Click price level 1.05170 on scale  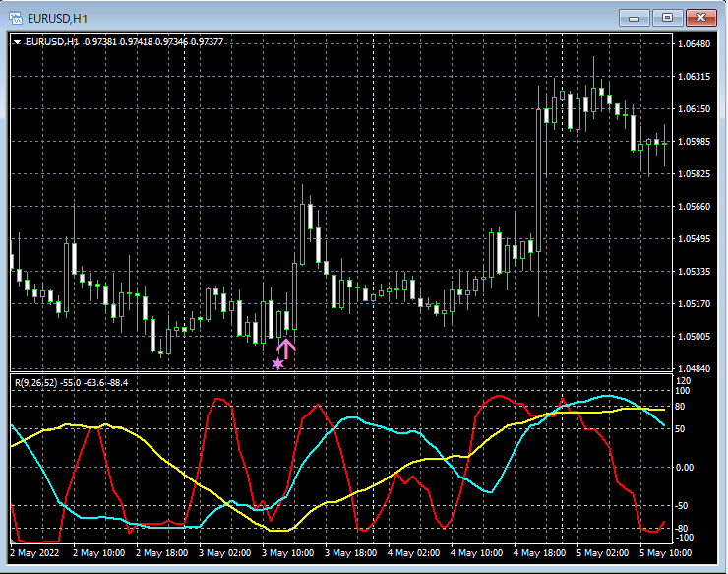click(x=695, y=304)
